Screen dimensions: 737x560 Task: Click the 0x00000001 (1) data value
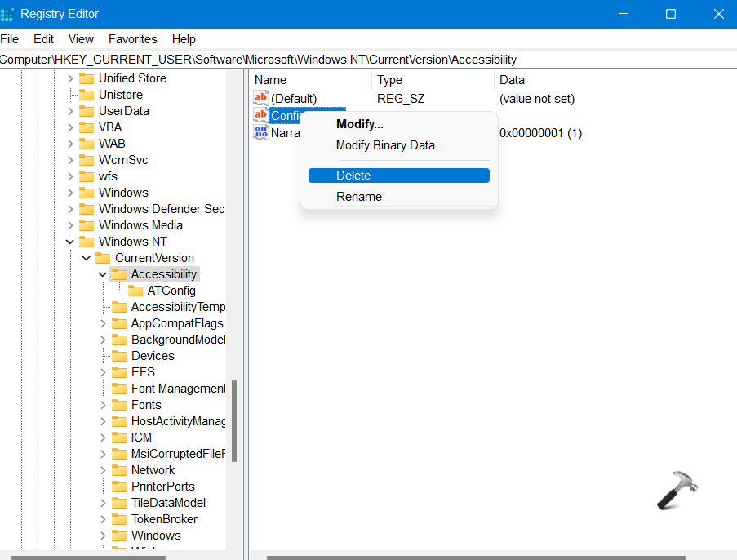point(540,133)
